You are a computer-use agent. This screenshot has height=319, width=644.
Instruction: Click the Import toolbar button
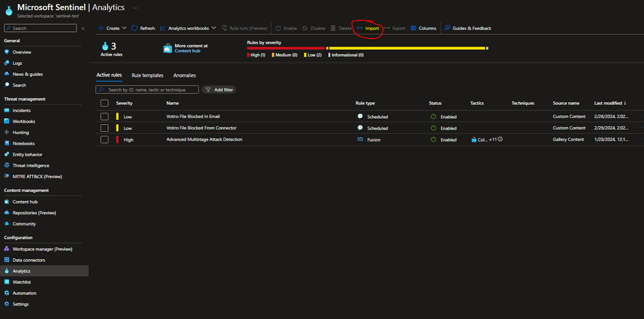(368, 28)
